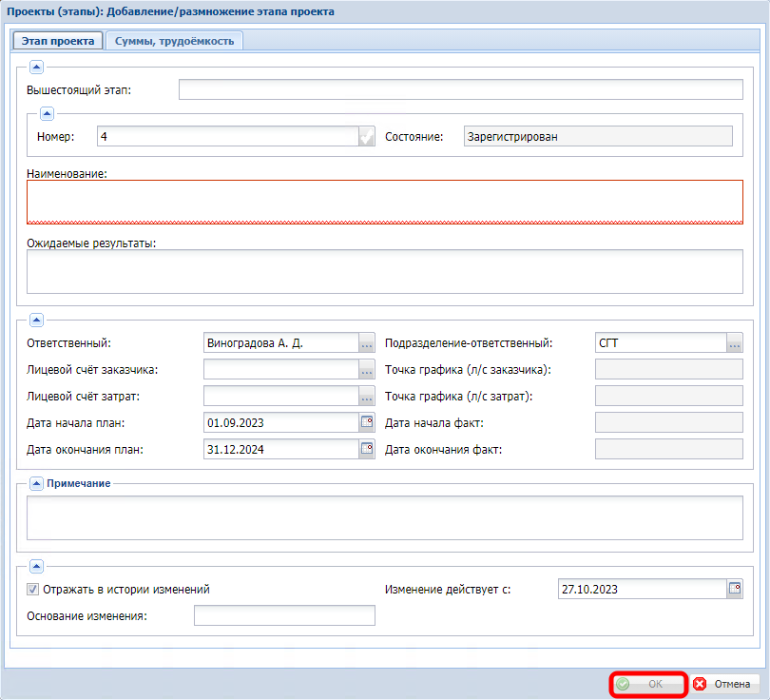Focus the Основание изменения input field
Viewport: 770px width, 700px height.
pos(284,616)
